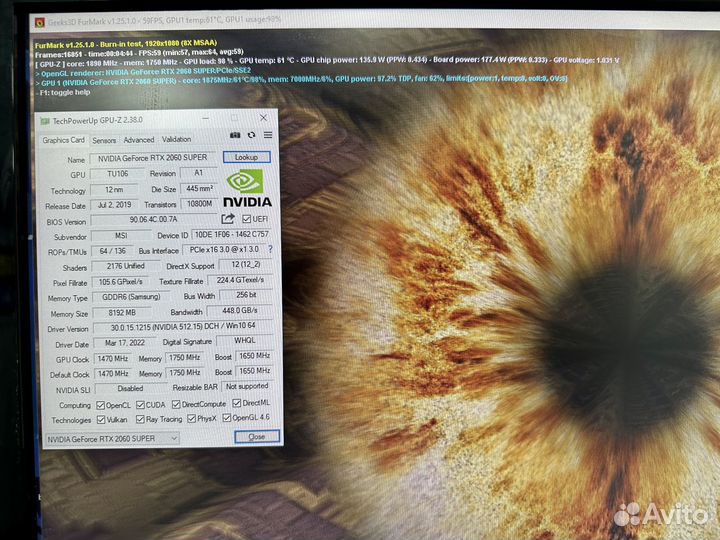Click the Bus Interface value PCIe x16 3.0
This screenshot has width=720, height=540.
coord(224,249)
